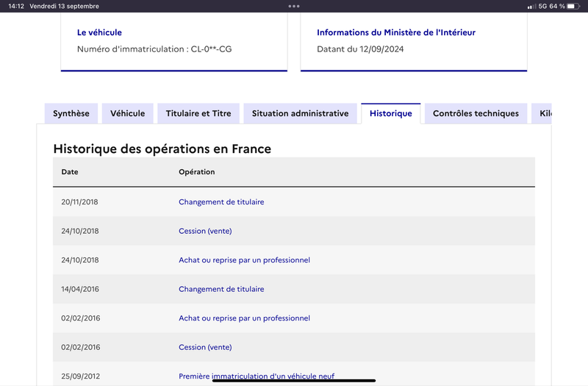
Task: Select the Situation administrative tab
Action: click(x=300, y=113)
